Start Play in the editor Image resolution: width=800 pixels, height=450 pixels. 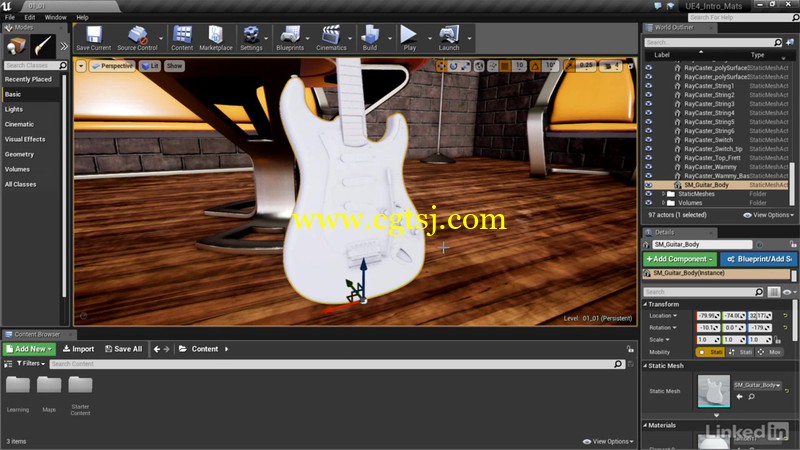coord(409,38)
